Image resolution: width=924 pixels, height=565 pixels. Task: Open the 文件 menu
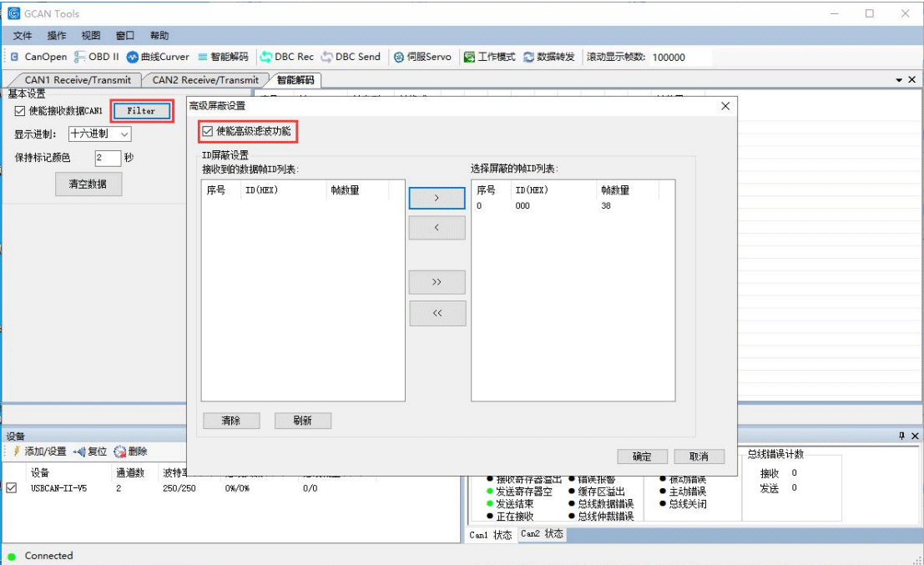(x=23, y=36)
